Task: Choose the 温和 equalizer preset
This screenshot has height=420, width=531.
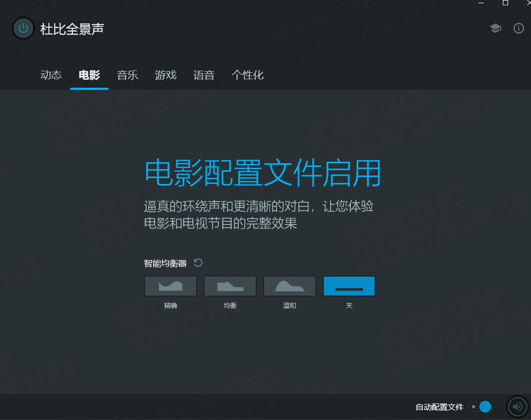Action: [290, 286]
